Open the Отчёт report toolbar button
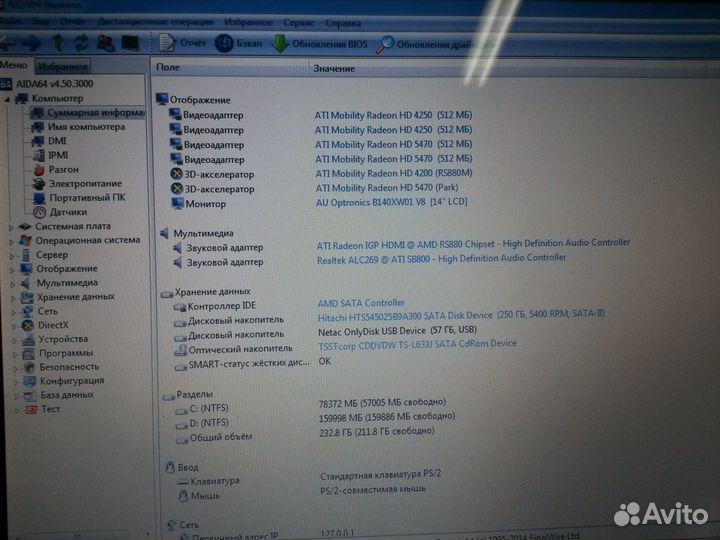 [182, 43]
